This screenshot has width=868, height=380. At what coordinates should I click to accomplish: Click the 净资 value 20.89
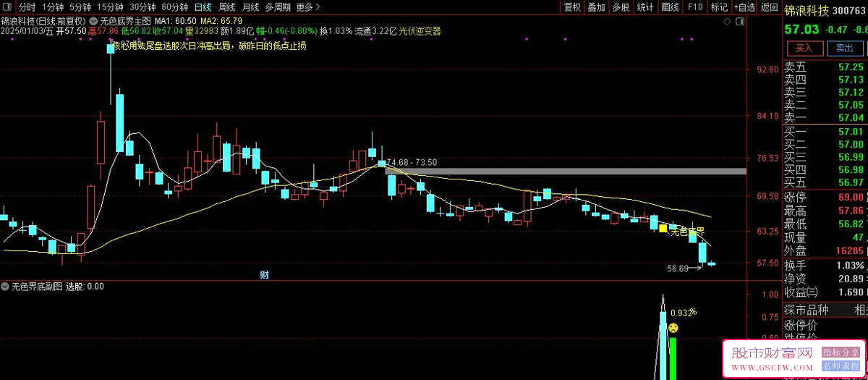click(x=851, y=279)
